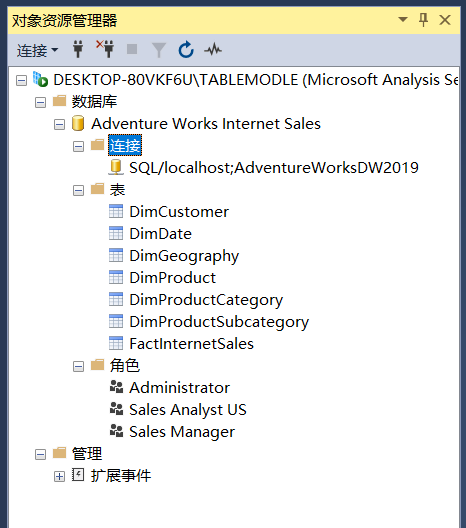
Task: Select the DESKTOP-80VKF6U\TABLEMODLE server name
Action: (x=256, y=80)
